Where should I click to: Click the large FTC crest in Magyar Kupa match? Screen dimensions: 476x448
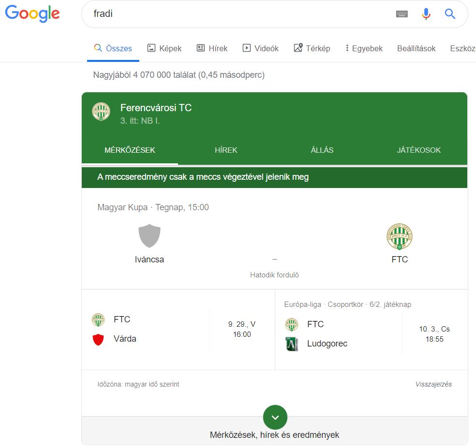[x=400, y=237]
